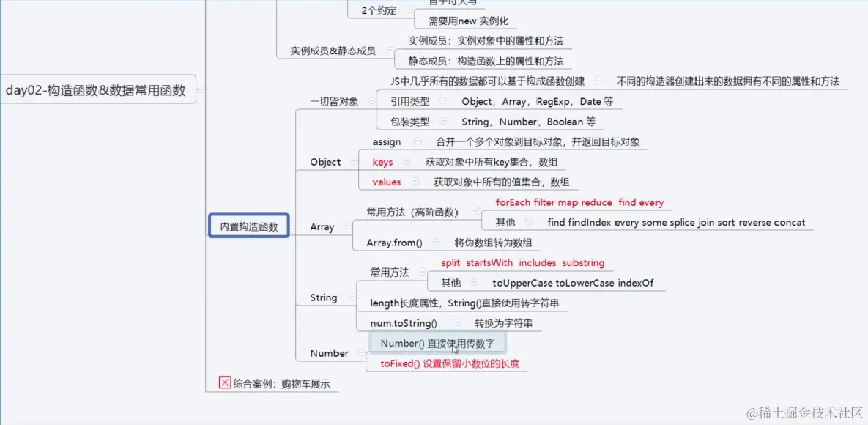This screenshot has height=425, width=868.
Task: Collapse the Array branch
Action: [x=348, y=226]
